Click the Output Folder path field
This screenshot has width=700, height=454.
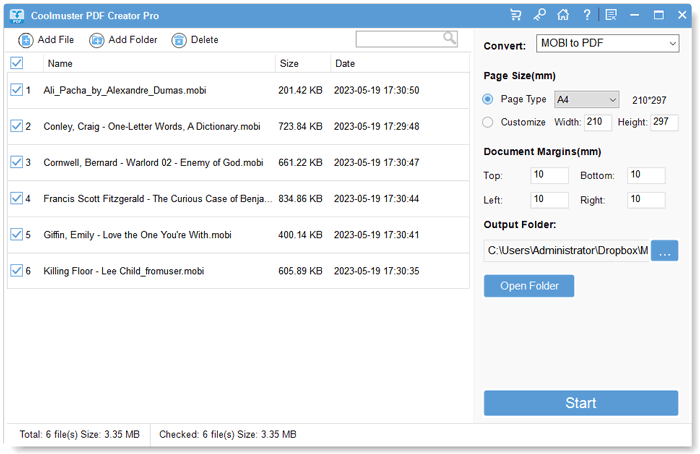(x=567, y=250)
